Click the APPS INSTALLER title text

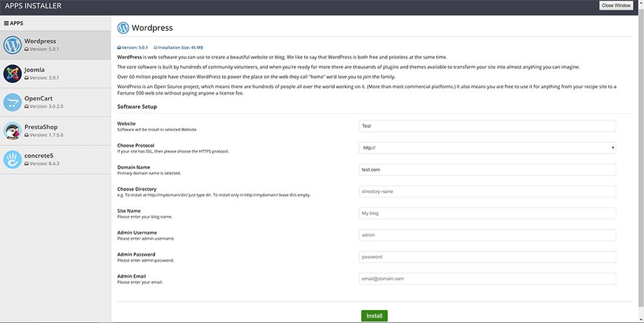click(33, 6)
